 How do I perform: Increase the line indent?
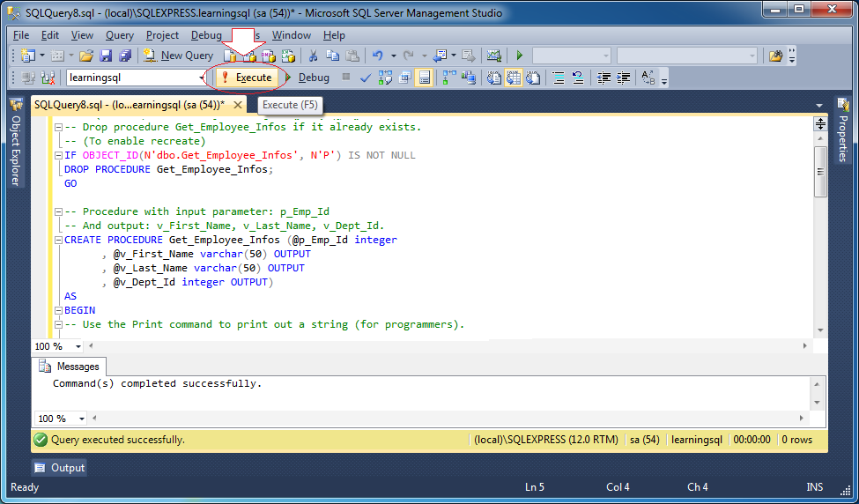pos(623,78)
